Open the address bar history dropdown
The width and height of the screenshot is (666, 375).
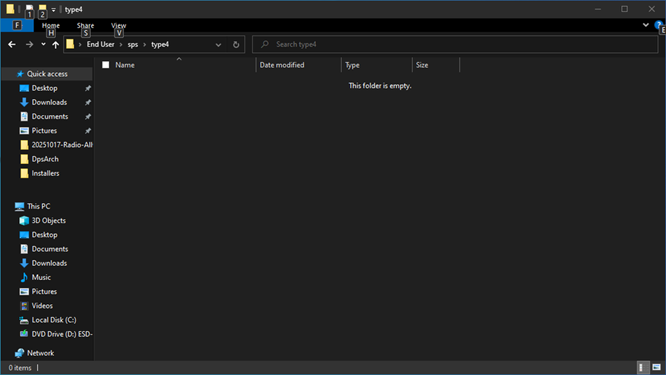pos(218,44)
